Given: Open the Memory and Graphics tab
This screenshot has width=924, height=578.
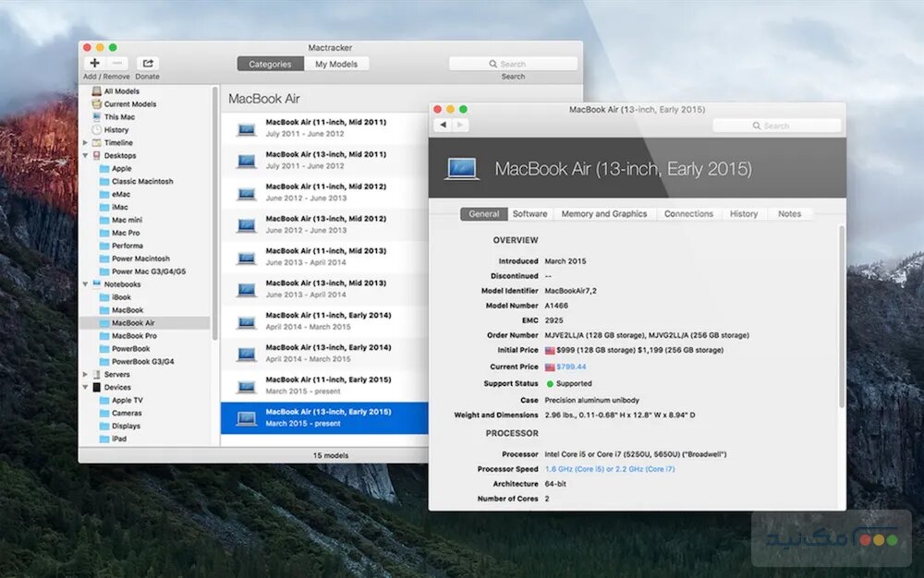Looking at the screenshot, I should (604, 213).
